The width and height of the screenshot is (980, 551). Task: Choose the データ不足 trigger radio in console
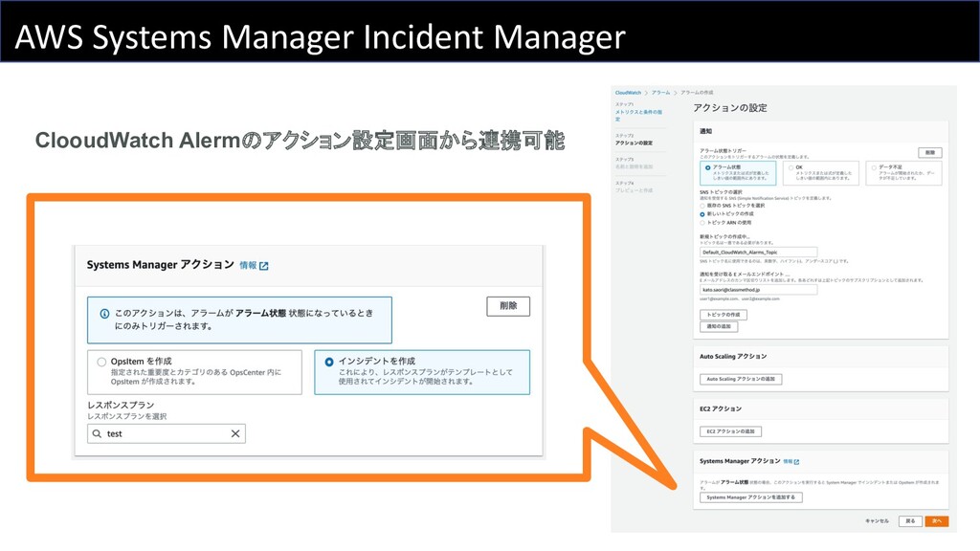[x=874, y=168]
